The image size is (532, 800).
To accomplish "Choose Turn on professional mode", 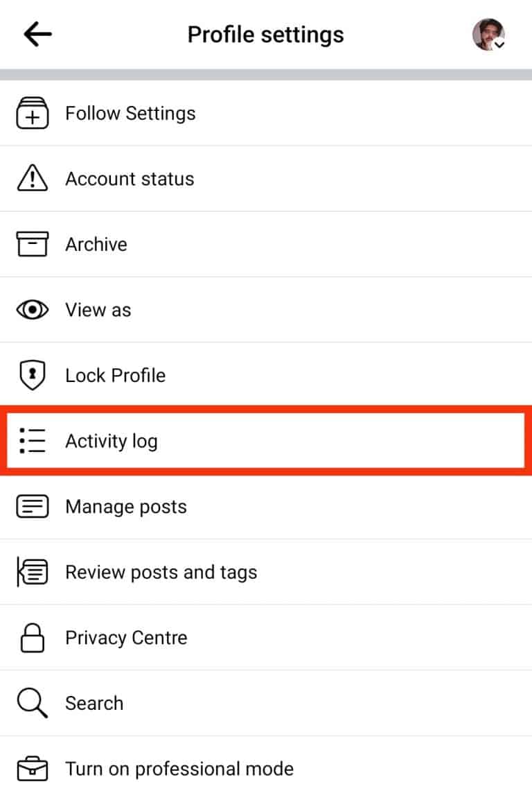I will tap(179, 769).
